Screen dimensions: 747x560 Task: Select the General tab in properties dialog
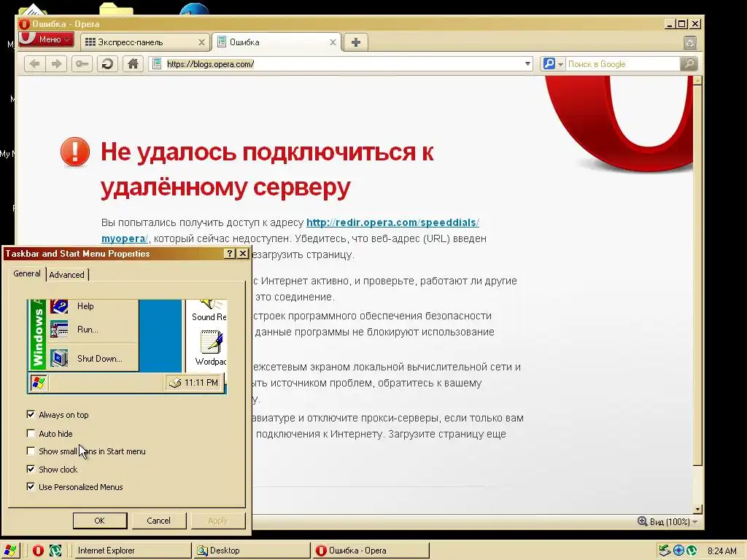click(x=27, y=274)
